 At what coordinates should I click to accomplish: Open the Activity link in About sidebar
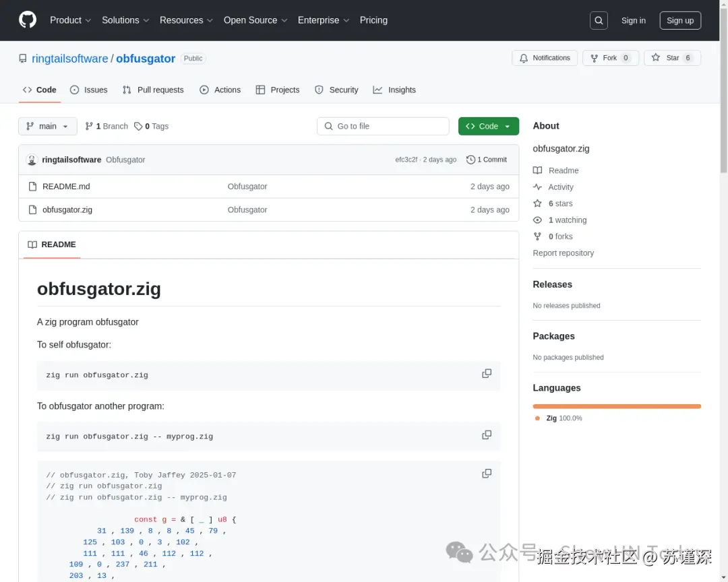(x=553, y=187)
